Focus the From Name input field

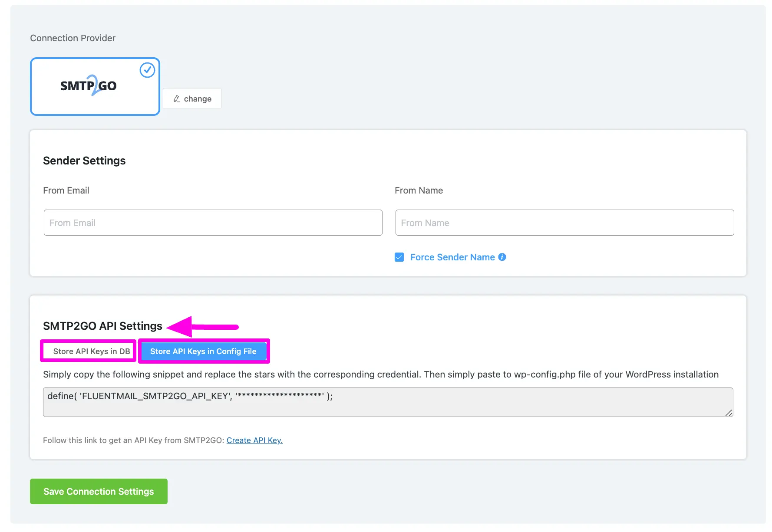565,223
